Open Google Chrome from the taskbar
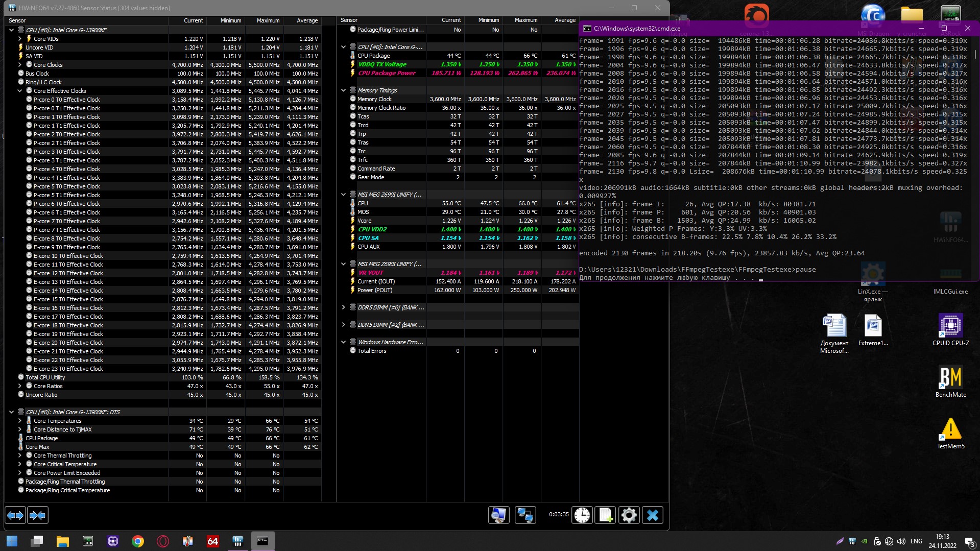 138,541
